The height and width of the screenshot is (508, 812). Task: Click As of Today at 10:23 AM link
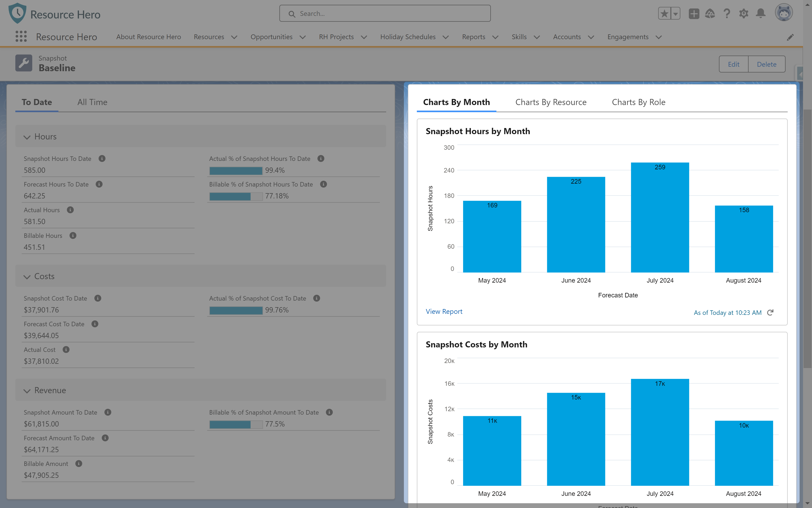(727, 313)
